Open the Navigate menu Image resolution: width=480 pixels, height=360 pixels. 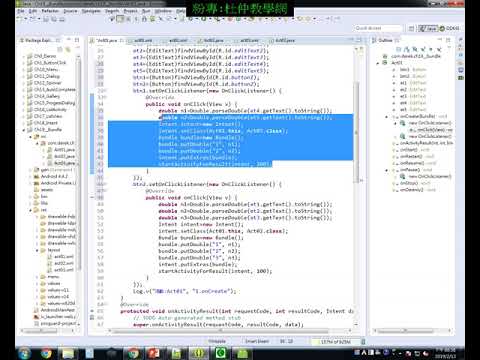[91, 11]
